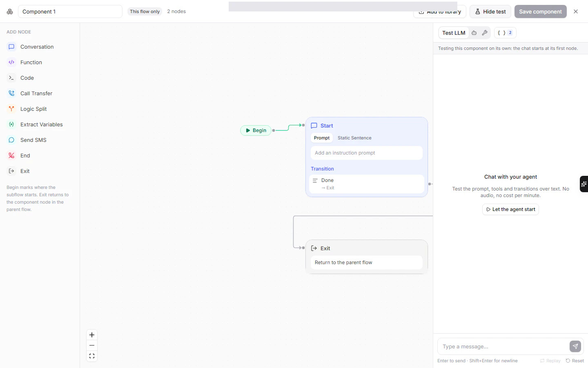Open the curly-braces variables tab with badge 2
Viewport: 588px width, 368px height.
(505, 33)
